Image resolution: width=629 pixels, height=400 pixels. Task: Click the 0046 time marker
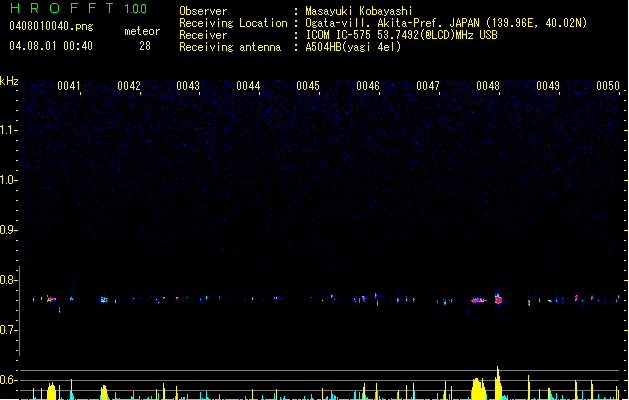[x=368, y=86]
